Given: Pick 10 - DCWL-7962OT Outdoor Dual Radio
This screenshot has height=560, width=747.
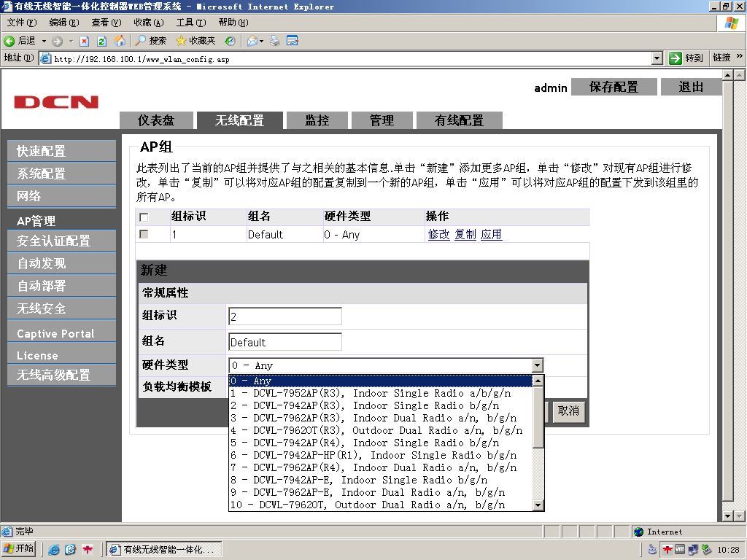Looking at the screenshot, I should (380, 505).
